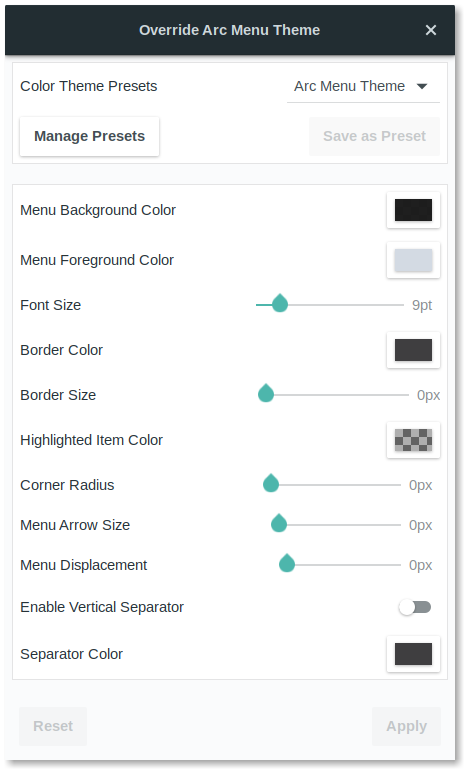Open the Highlighted Item Color checkered swatch
Viewport: 464px width, 769px height.
coord(413,440)
